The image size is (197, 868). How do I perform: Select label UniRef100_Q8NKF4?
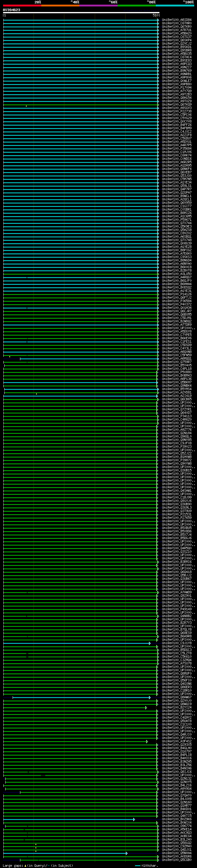[x=176, y=169]
